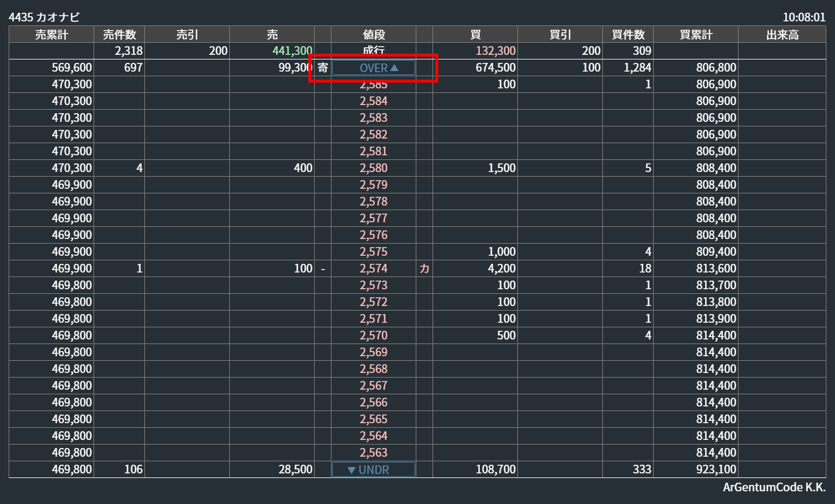Click the 出来高 column header

point(782,35)
